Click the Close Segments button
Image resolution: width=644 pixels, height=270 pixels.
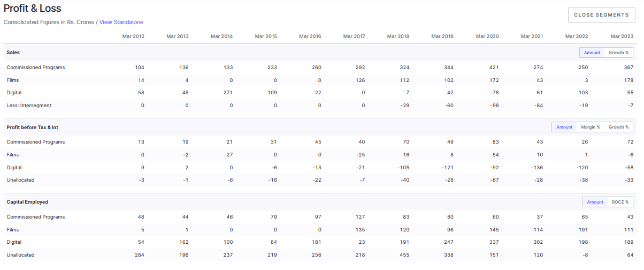click(601, 15)
